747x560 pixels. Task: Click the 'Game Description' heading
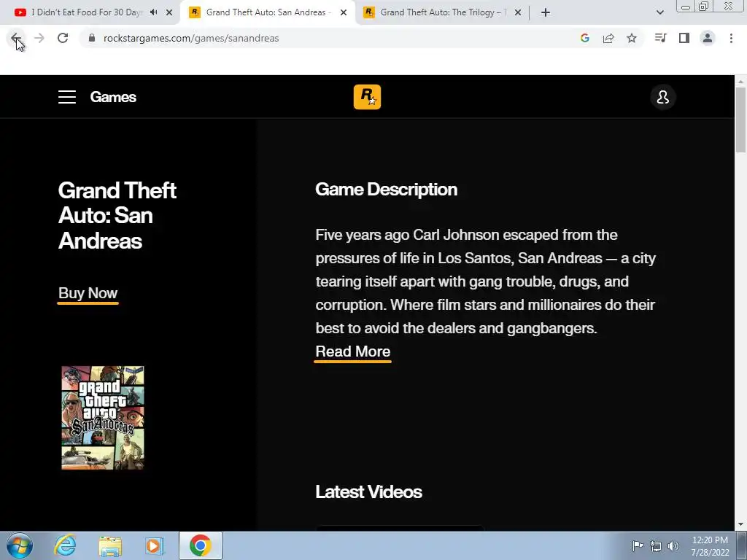pyautogui.click(x=387, y=190)
